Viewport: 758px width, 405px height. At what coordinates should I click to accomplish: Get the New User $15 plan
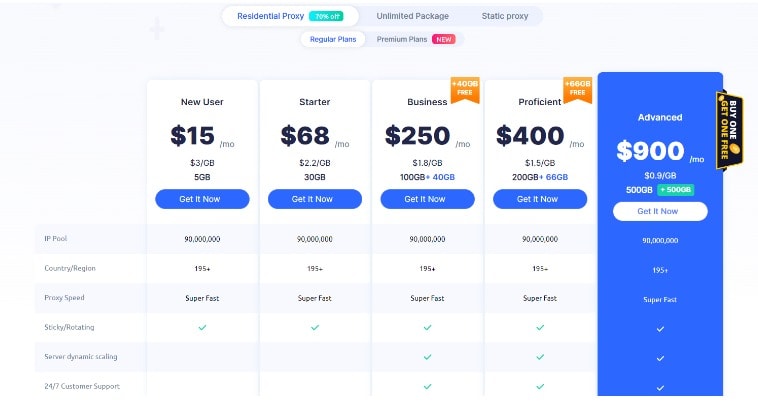(x=202, y=199)
